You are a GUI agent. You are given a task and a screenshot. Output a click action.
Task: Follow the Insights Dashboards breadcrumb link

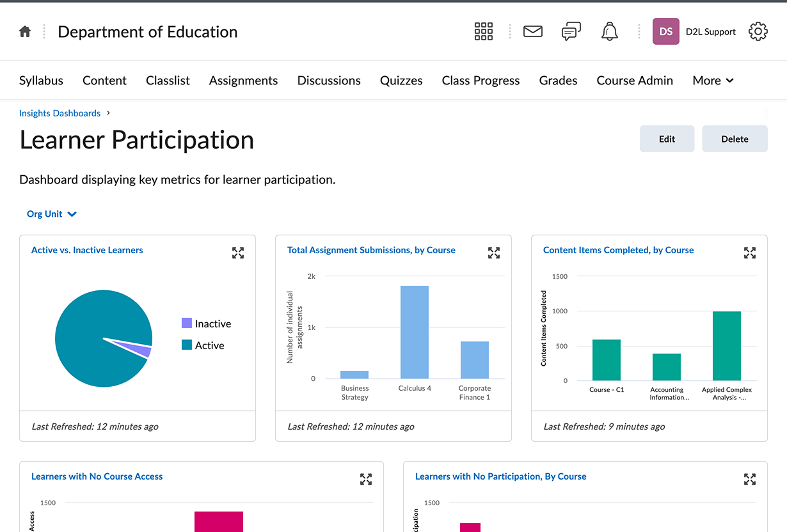[x=60, y=113]
